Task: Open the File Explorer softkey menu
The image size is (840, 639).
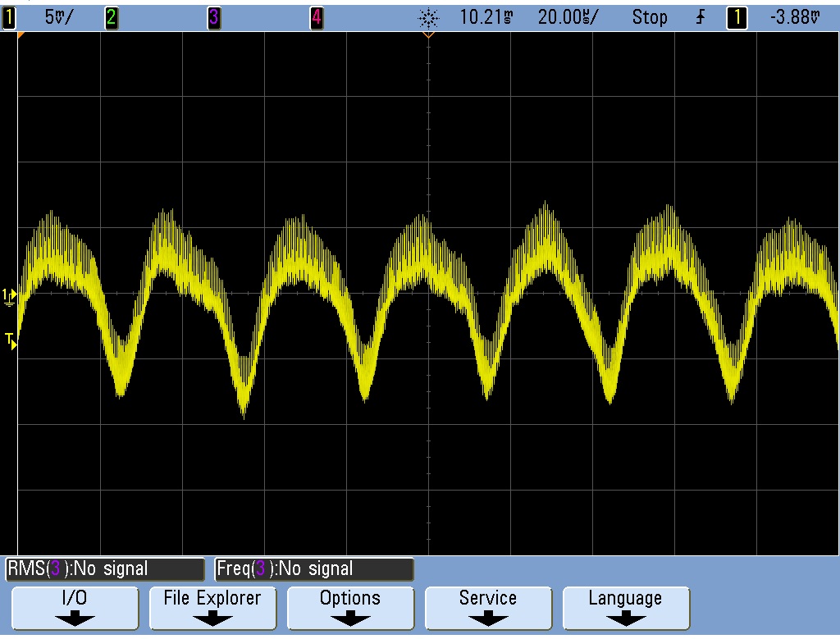Action: [x=212, y=608]
